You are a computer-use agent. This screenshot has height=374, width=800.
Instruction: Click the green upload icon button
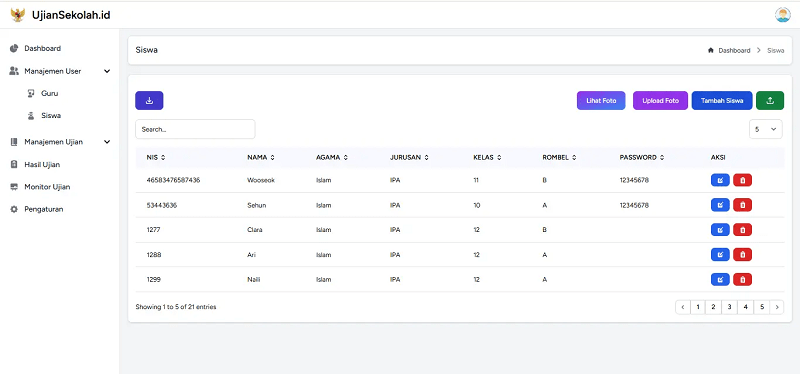[770, 101]
